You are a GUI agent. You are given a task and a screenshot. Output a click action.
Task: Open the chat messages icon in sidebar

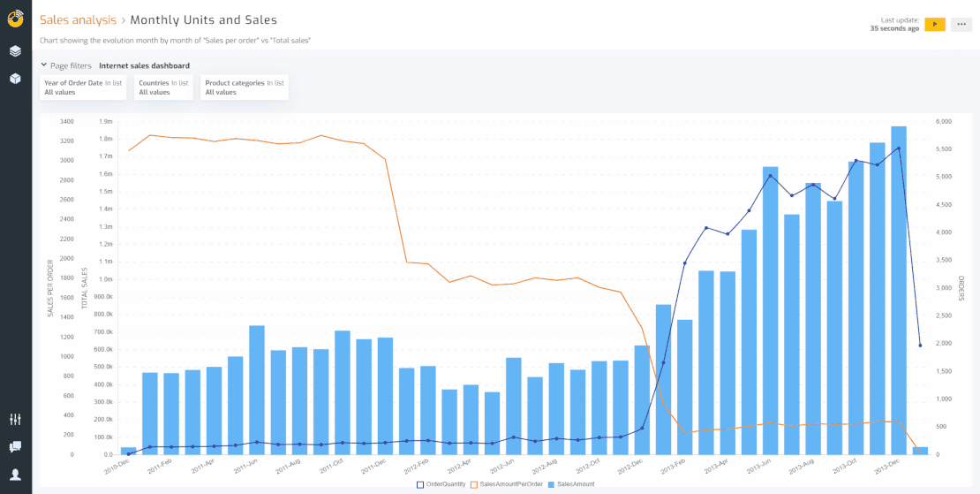click(x=16, y=446)
